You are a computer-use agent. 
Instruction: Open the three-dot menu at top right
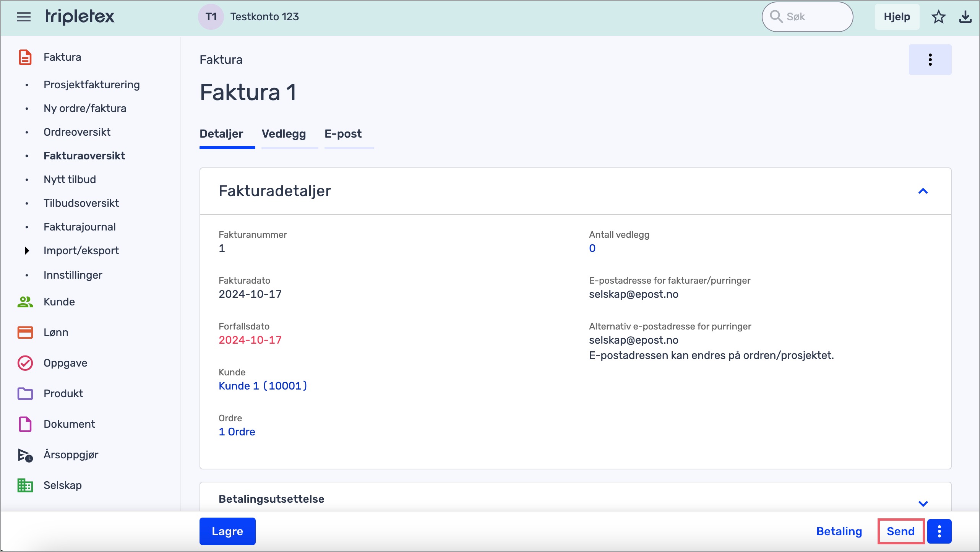coord(930,59)
